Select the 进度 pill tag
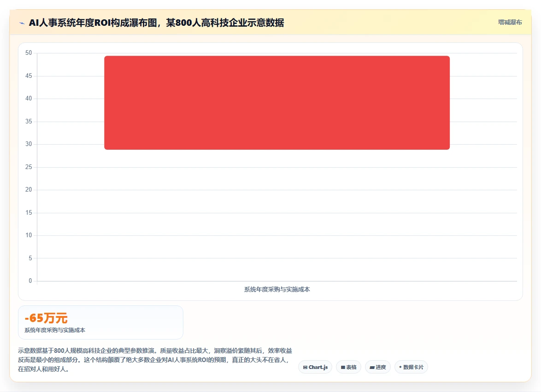This screenshot has width=541, height=392. pyautogui.click(x=378, y=367)
